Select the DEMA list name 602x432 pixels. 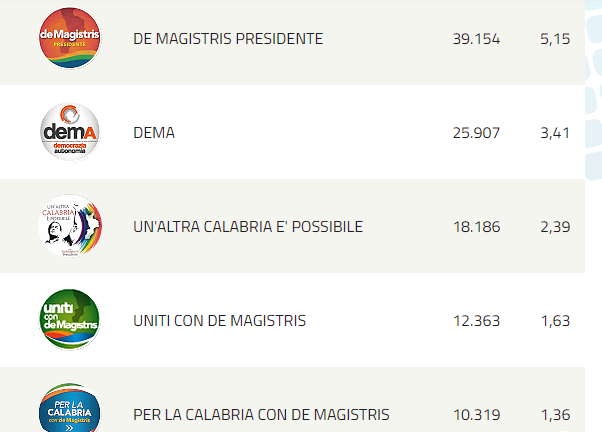pyautogui.click(x=154, y=133)
